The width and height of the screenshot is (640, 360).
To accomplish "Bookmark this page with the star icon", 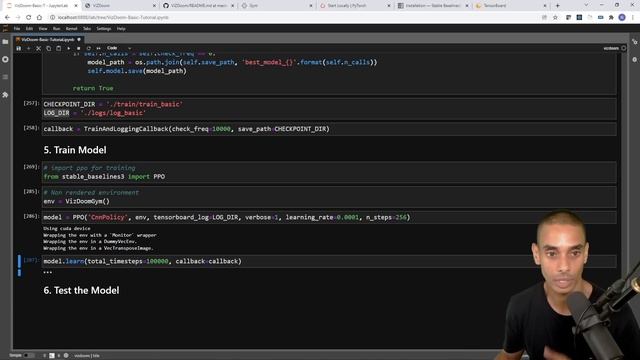I will [x=555, y=18].
